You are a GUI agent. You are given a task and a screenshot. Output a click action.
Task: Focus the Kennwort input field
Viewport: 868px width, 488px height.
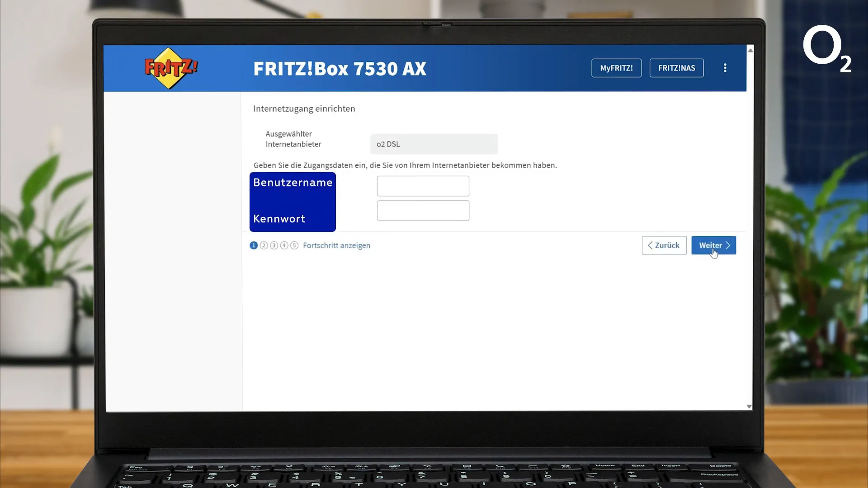point(423,211)
